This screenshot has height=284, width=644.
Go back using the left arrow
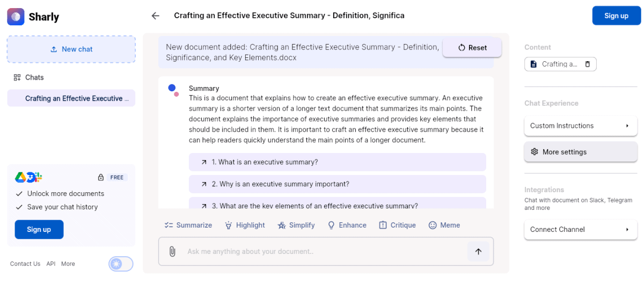pos(156,16)
